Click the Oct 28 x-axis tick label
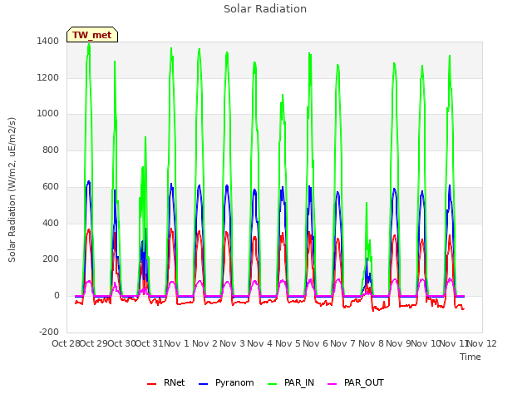The height and width of the screenshot is (399, 532). click(66, 343)
